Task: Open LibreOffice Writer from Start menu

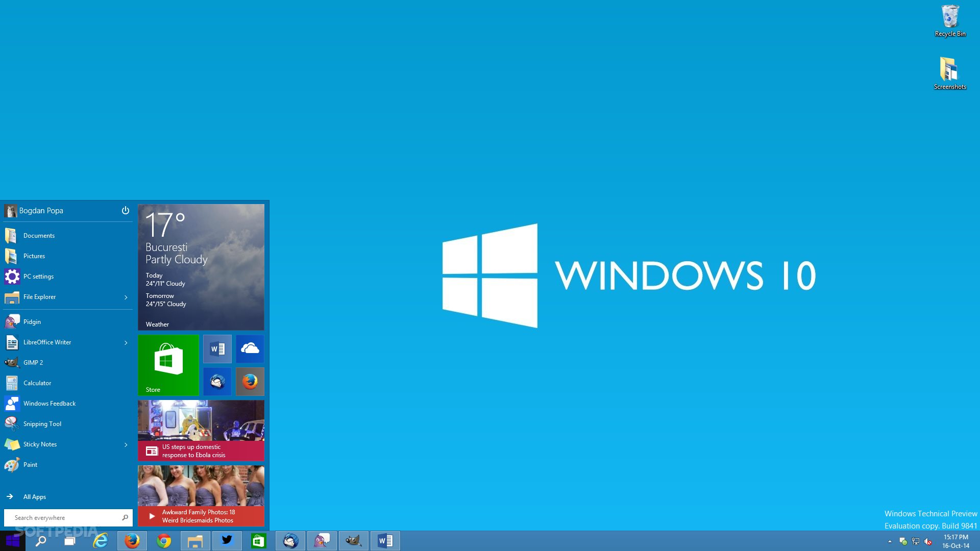Action: point(61,342)
